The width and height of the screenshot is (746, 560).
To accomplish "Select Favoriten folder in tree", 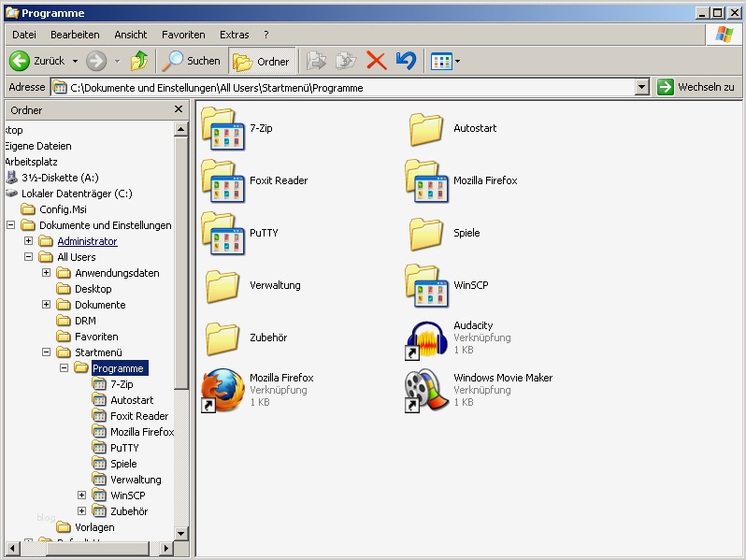I will pos(96,337).
